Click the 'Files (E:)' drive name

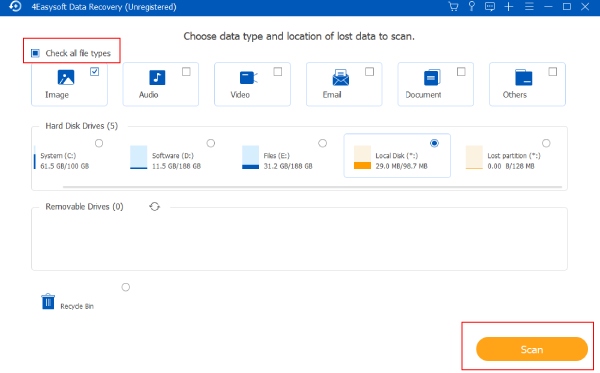(277, 156)
